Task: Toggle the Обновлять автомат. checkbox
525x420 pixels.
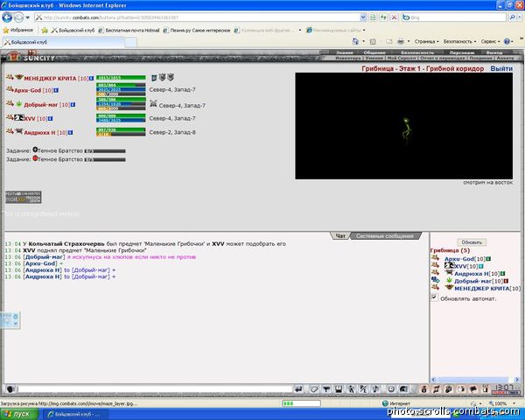Action: point(434,297)
